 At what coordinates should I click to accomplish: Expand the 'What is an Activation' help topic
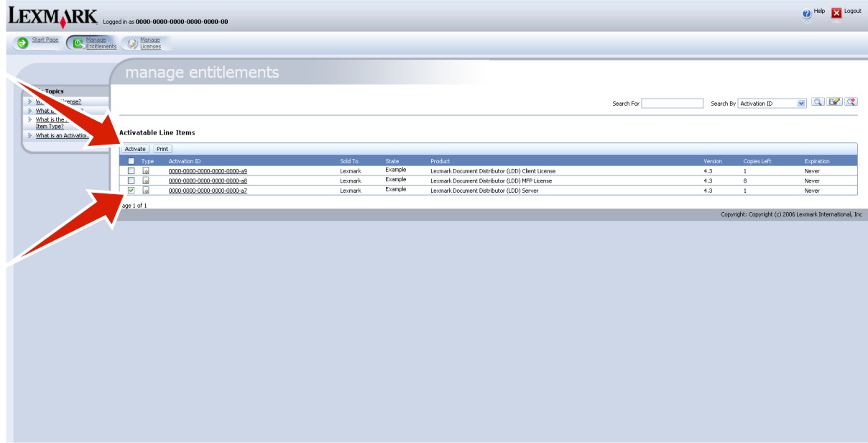(62, 135)
